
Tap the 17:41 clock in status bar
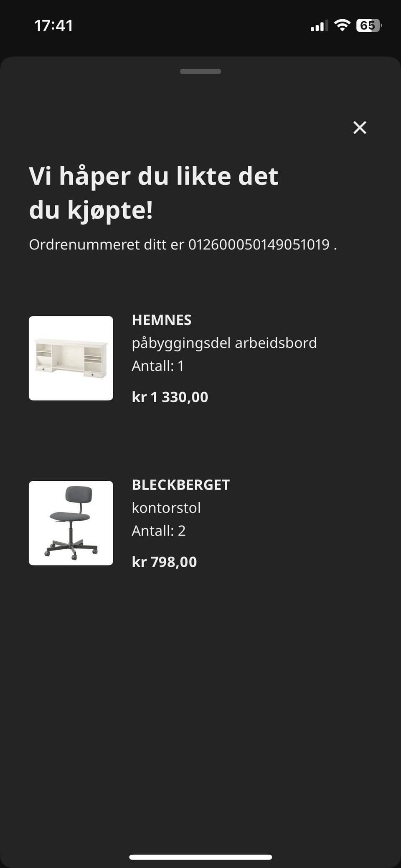tap(53, 26)
